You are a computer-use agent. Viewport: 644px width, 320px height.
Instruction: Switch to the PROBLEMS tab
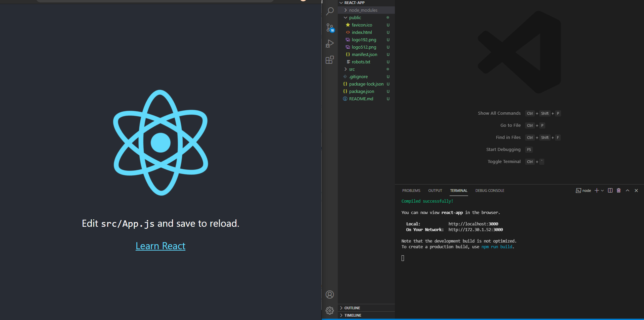(x=411, y=191)
